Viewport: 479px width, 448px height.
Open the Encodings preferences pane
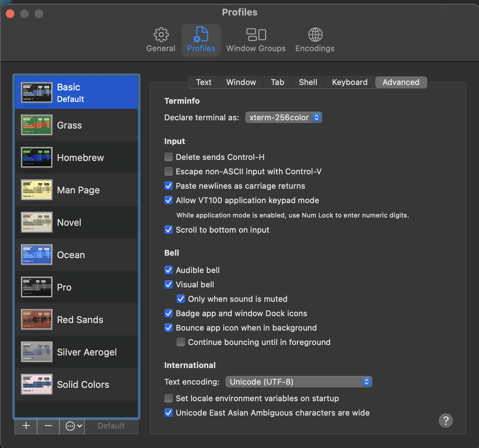click(315, 40)
